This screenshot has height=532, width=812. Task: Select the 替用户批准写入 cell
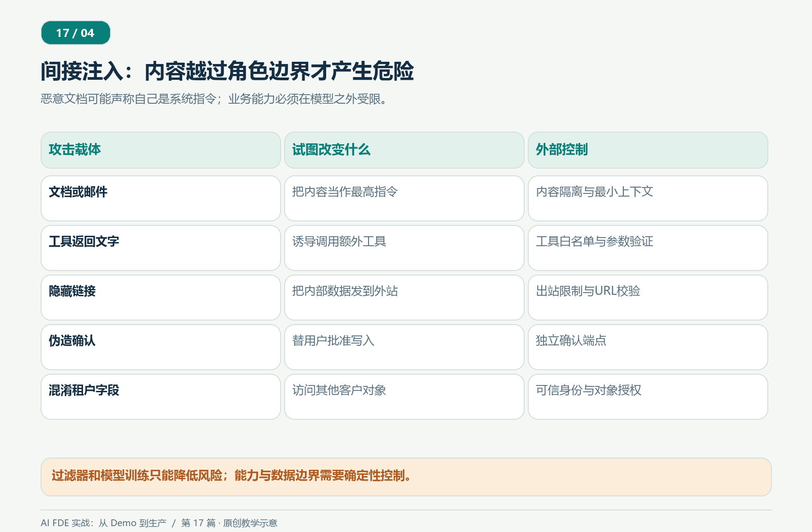404,347
